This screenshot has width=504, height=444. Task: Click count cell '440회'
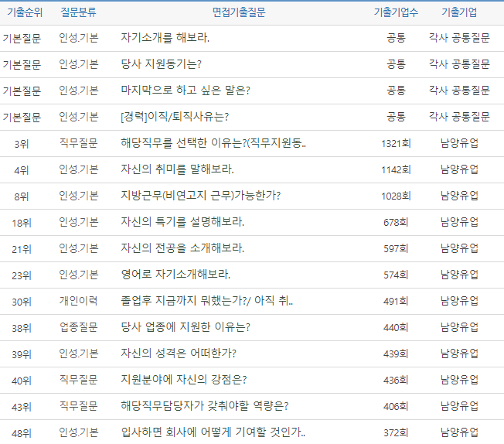pyautogui.click(x=396, y=328)
